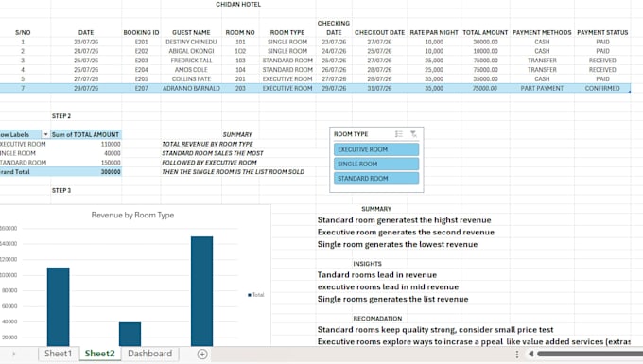Click the chart legend Total
The image size is (643, 364).
pos(256,295)
